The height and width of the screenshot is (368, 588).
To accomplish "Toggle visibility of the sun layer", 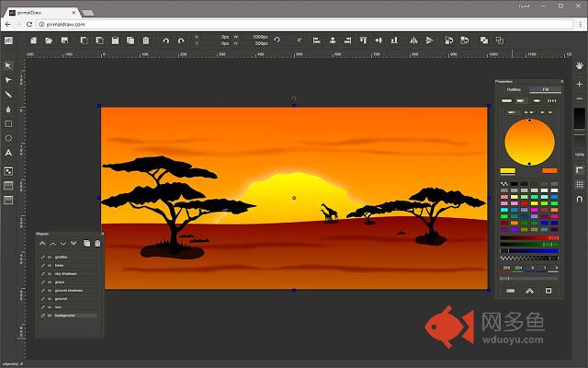I will tap(49, 306).
